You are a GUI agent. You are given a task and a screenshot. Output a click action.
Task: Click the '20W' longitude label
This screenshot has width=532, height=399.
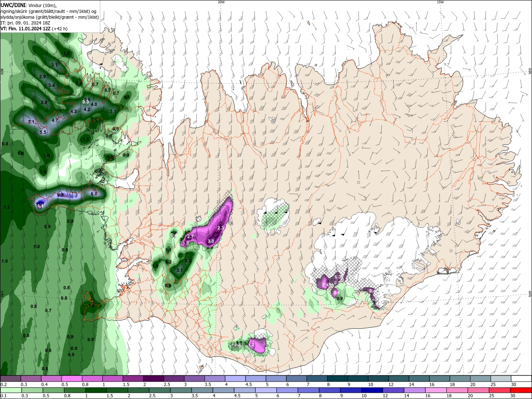coord(221,2)
